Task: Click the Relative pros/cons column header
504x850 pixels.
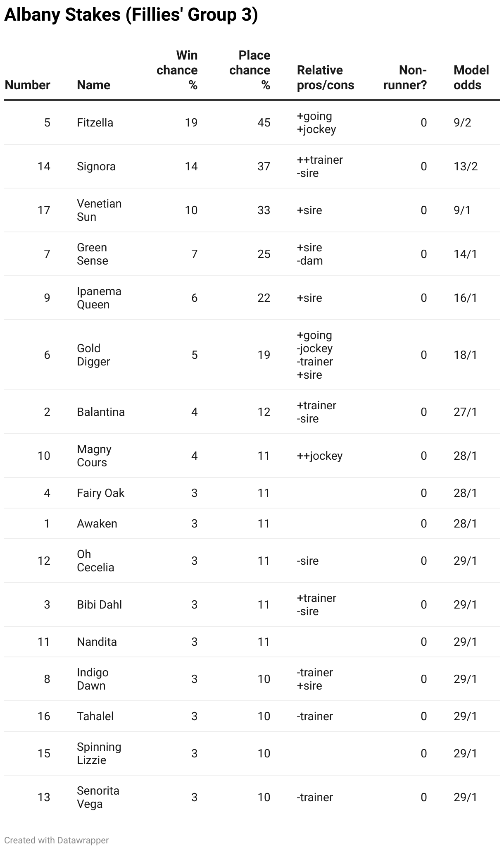Action: pos(326,78)
